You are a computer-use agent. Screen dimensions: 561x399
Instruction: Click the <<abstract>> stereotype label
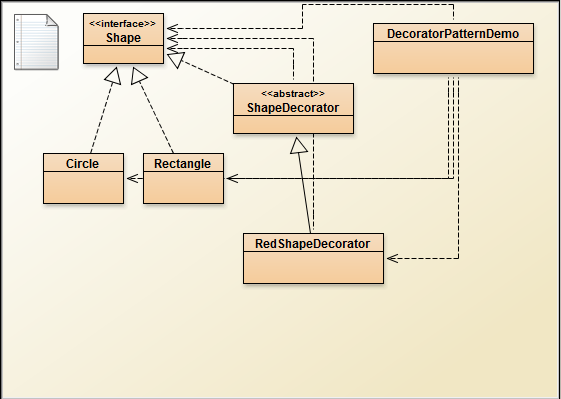click(293, 94)
